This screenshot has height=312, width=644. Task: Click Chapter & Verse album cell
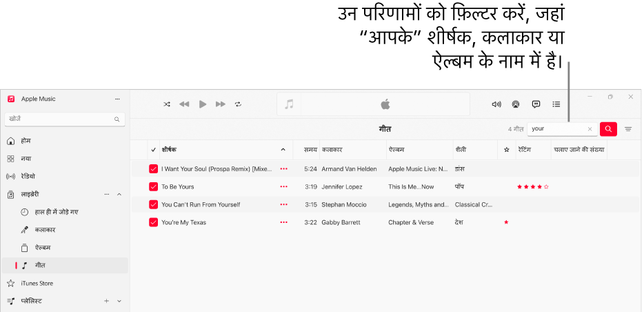[x=411, y=222]
